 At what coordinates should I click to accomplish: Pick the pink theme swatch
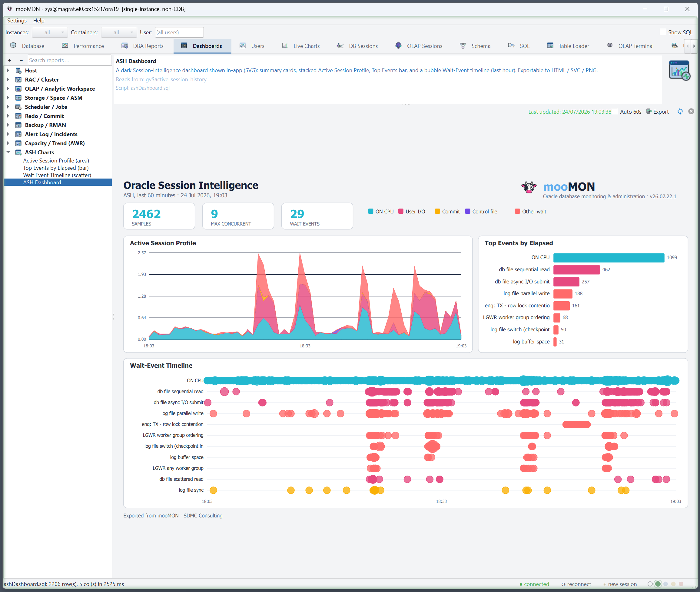pyautogui.click(x=681, y=584)
